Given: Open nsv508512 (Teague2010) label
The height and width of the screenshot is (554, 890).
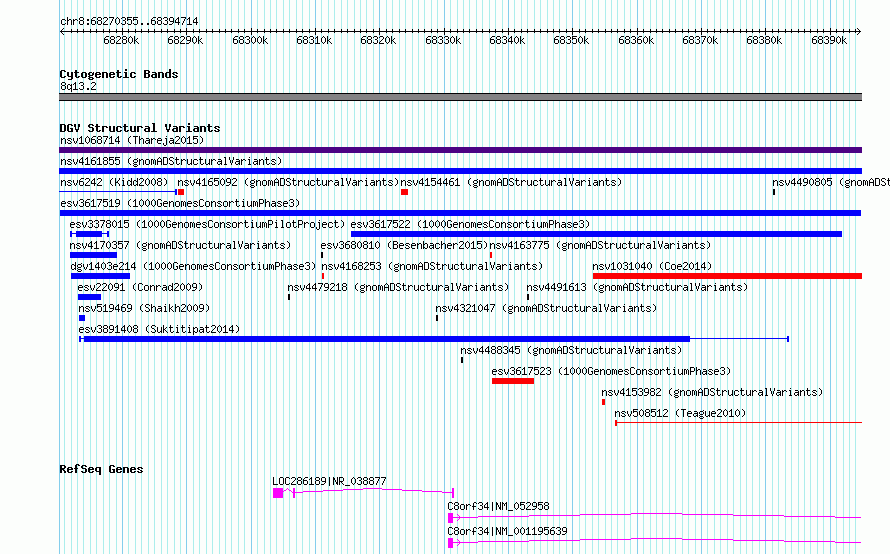Looking at the screenshot, I should pyautogui.click(x=680, y=413).
